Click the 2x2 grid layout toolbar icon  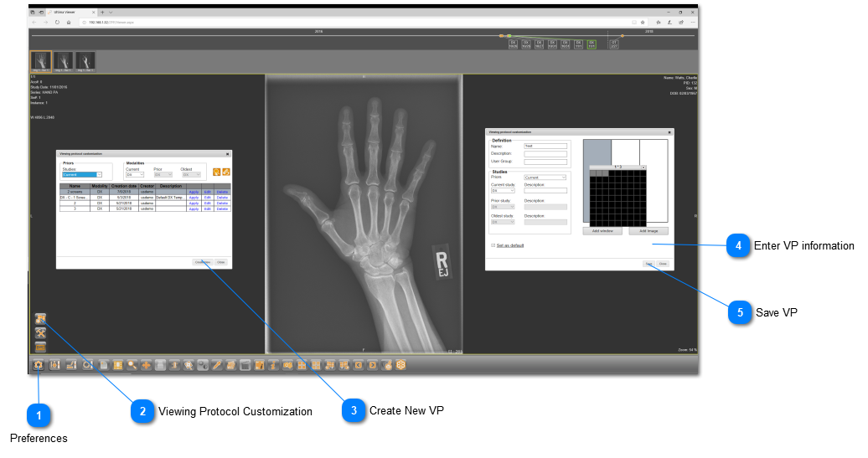point(302,365)
